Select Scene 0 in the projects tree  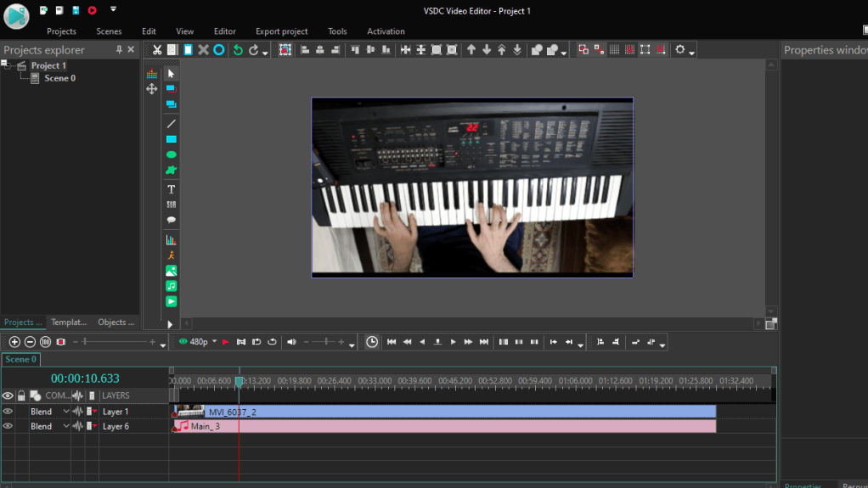point(59,78)
